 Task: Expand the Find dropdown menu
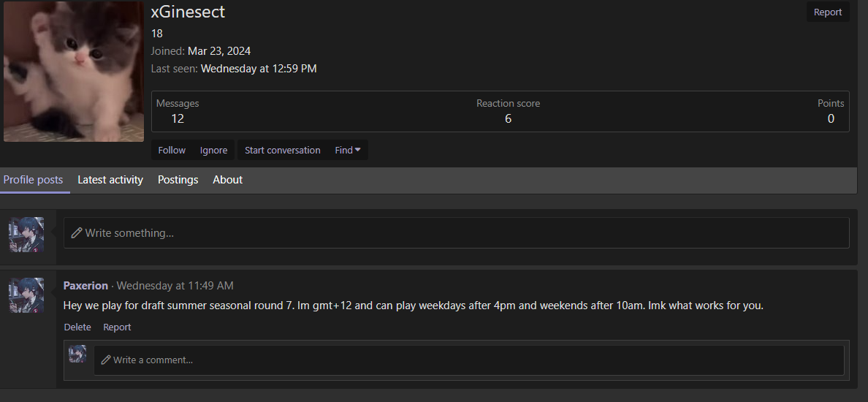tap(348, 150)
